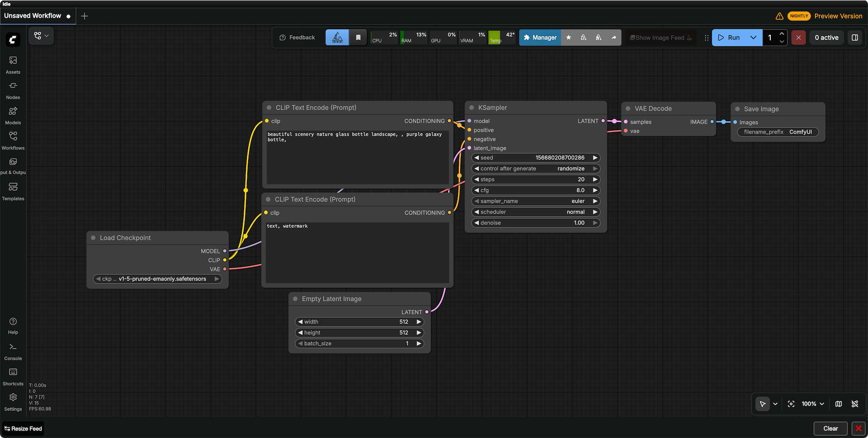Screen dimensions: 868x438
Task: Switch to the Unsaved Workflow tab
Action: coord(32,15)
